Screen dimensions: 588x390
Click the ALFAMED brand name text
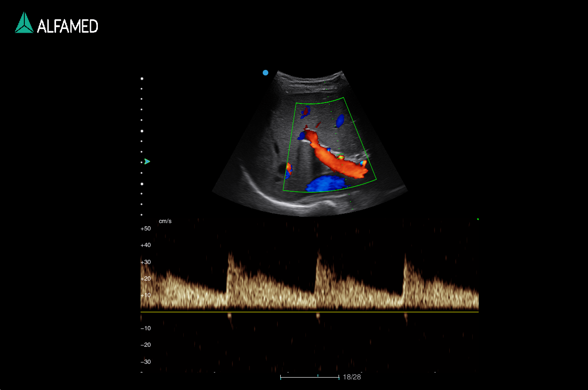pyautogui.click(x=68, y=26)
